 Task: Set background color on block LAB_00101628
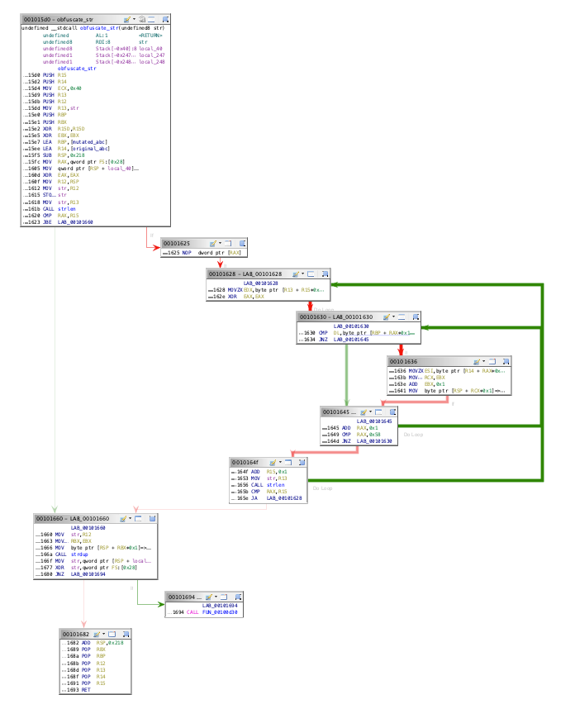tap(296, 274)
